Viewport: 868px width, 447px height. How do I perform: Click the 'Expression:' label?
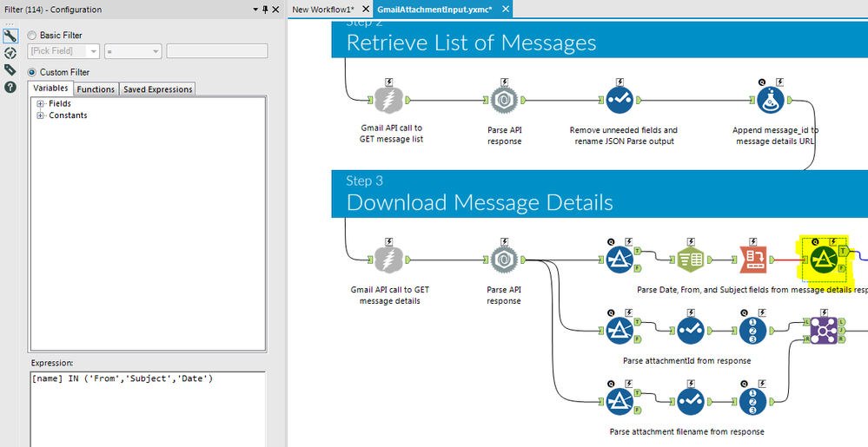52,364
